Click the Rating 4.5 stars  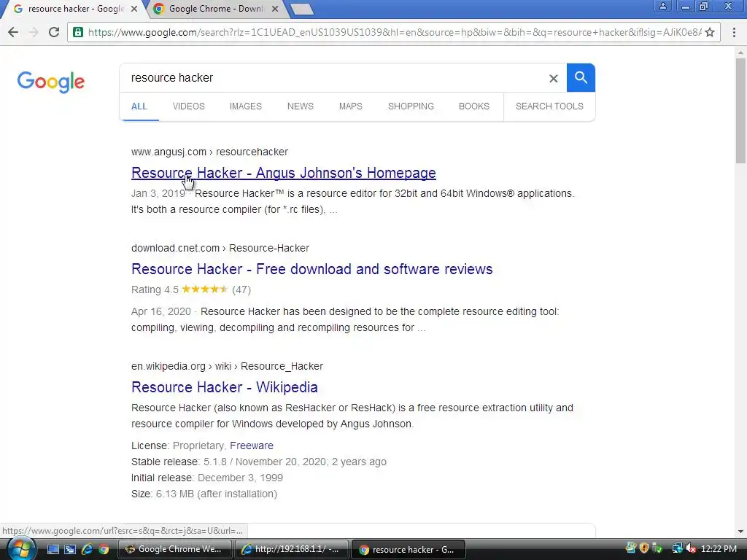click(204, 289)
